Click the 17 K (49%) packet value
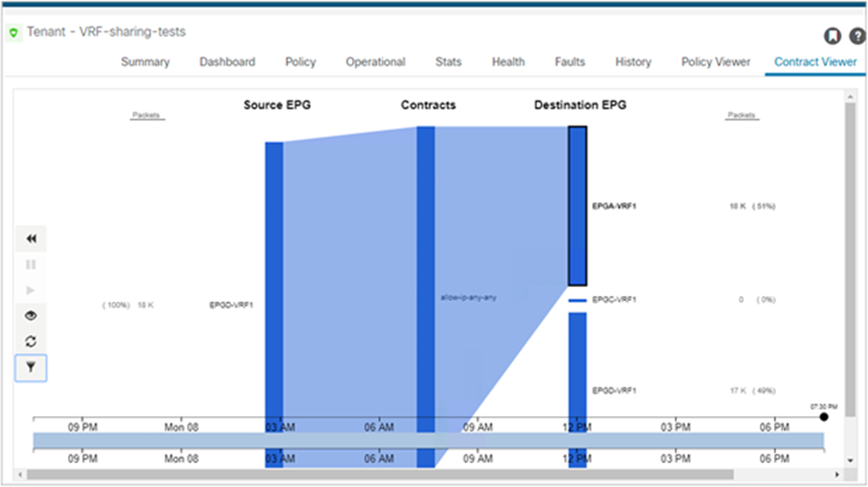This screenshot has height=487, width=868. pyautogui.click(x=753, y=391)
